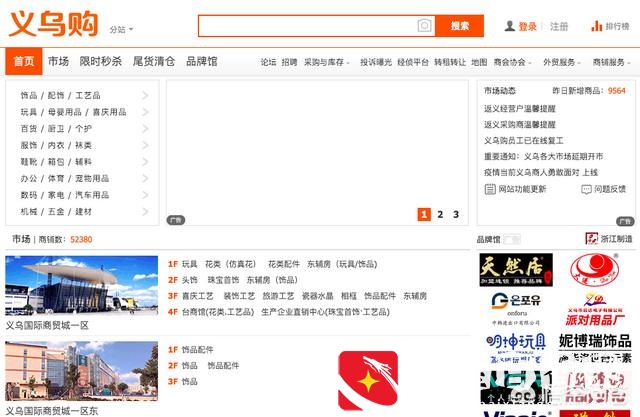Expand 机械 / 五金 / 建材 arrow
This screenshot has width=640, height=417.
145,211
